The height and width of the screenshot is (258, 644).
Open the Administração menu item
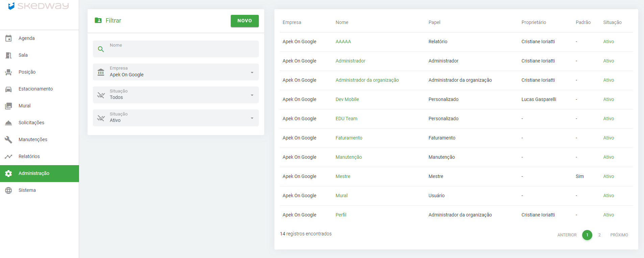click(x=34, y=173)
